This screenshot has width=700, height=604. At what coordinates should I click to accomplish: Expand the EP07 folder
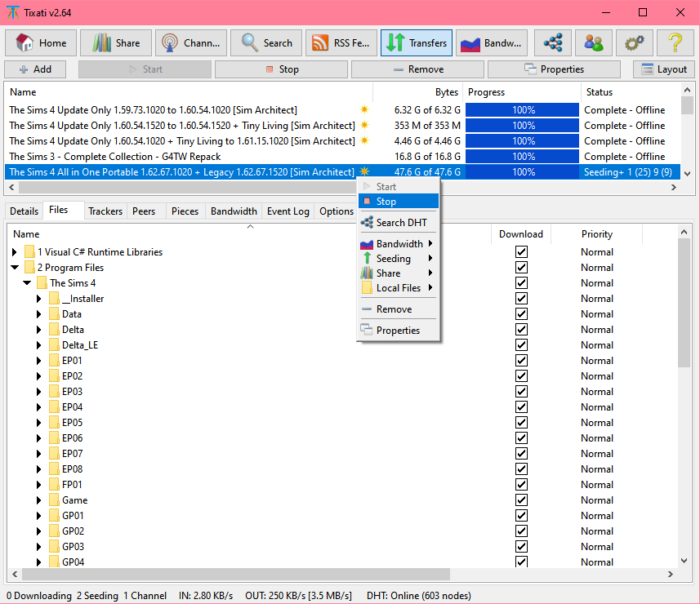click(x=39, y=454)
